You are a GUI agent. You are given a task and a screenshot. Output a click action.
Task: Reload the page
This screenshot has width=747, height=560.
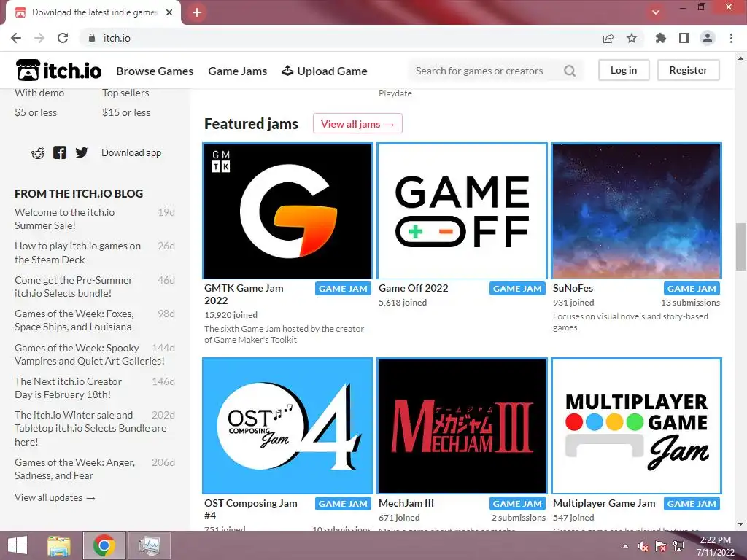coord(63,38)
